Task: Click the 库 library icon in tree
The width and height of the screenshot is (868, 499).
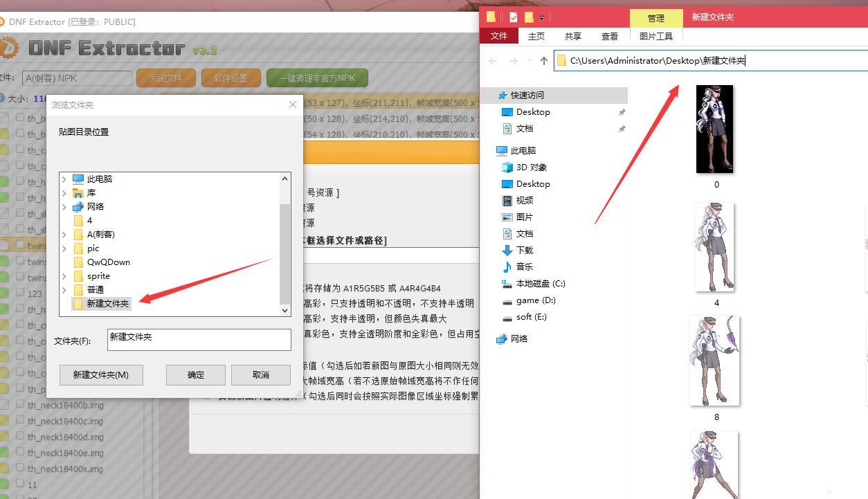Action: 78,193
